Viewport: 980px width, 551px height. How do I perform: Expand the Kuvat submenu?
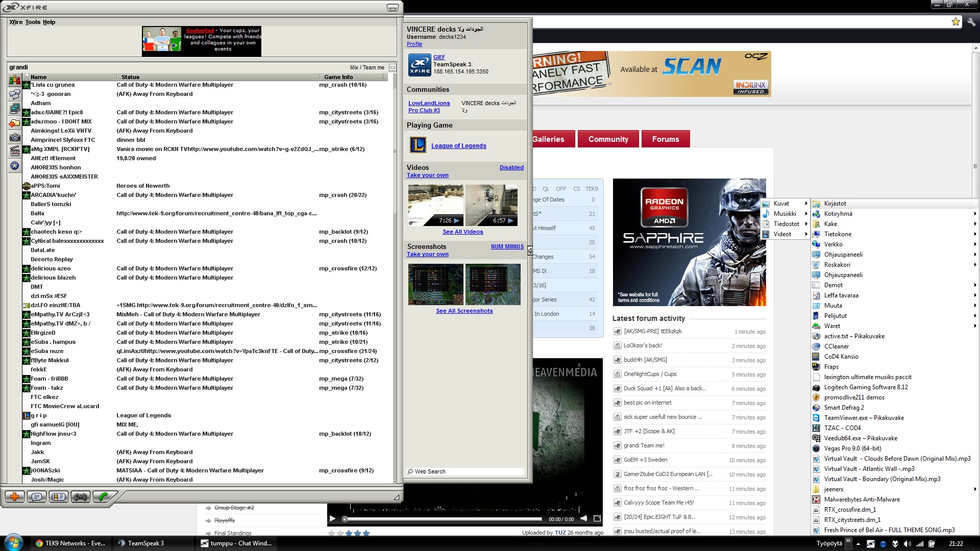click(x=785, y=204)
